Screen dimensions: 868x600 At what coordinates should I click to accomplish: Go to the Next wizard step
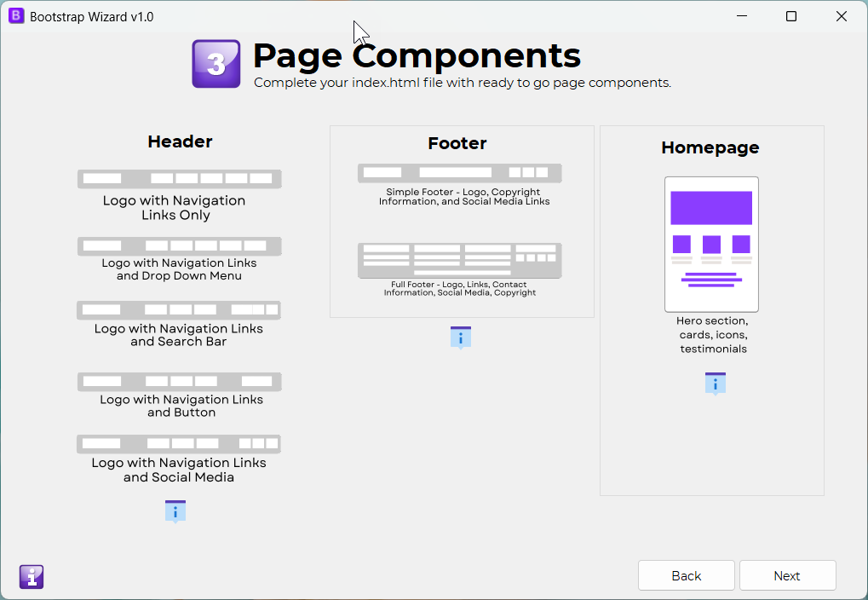(787, 576)
